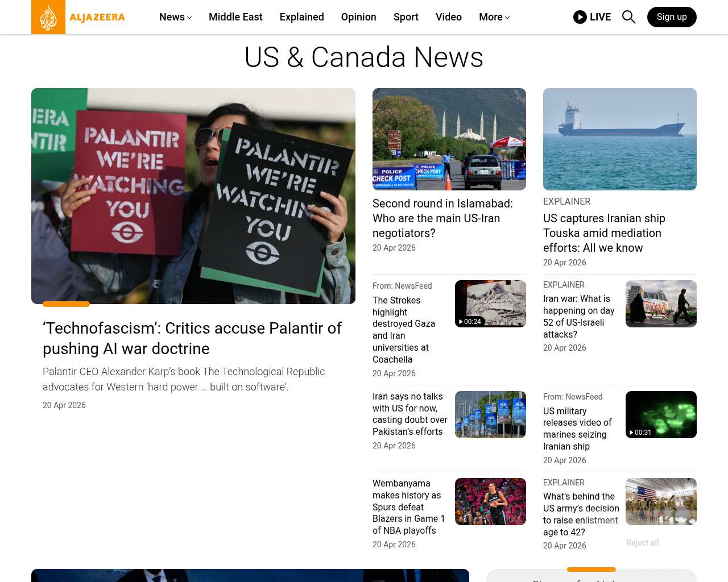Click the EXPLAINER label above Touska headline

(x=566, y=201)
